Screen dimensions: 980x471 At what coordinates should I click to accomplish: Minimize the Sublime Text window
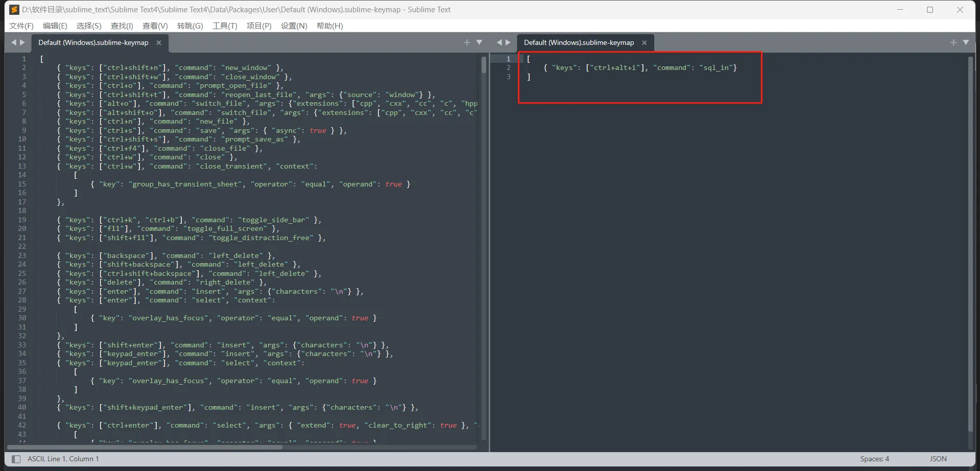click(900, 9)
